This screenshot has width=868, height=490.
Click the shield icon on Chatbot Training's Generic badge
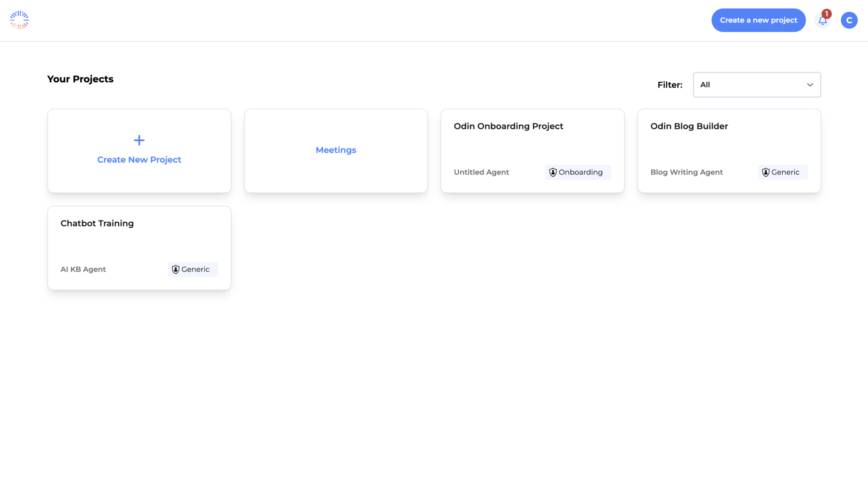[x=175, y=269]
